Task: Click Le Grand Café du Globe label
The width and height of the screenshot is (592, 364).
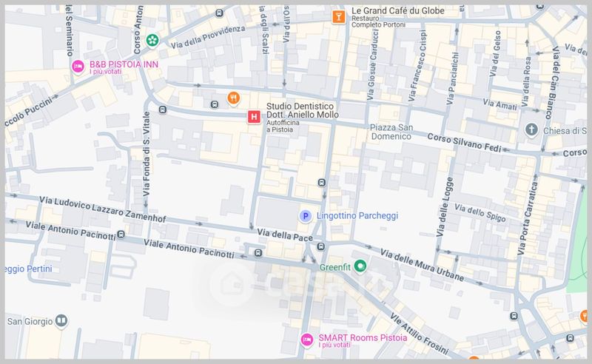Action: (398, 11)
